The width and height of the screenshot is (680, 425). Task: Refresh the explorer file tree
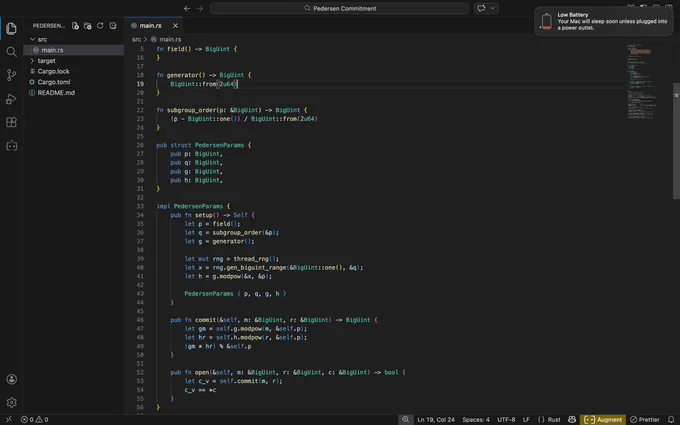[x=100, y=26]
